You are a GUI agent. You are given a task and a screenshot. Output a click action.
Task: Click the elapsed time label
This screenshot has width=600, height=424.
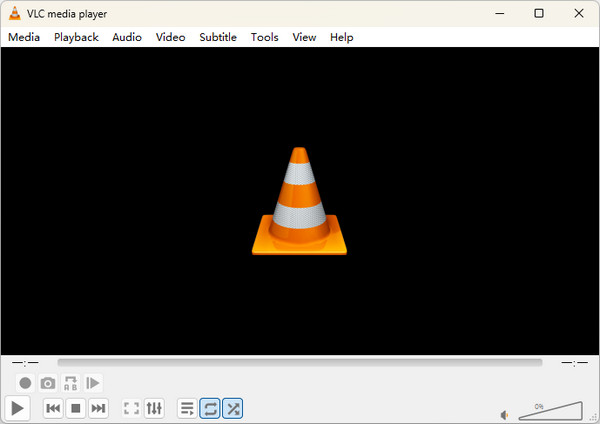(x=25, y=362)
